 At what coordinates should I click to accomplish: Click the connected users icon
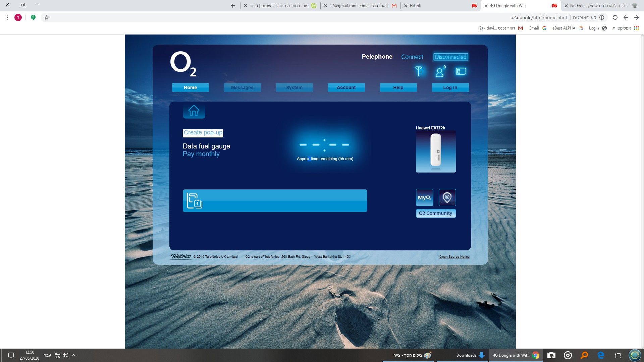pos(440,71)
